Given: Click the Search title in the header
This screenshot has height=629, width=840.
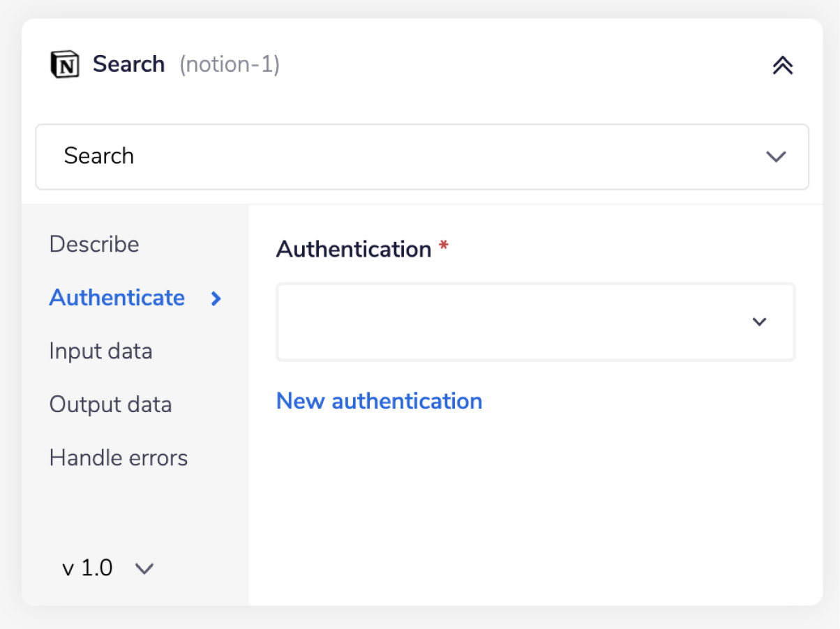Looking at the screenshot, I should pyautogui.click(x=128, y=63).
